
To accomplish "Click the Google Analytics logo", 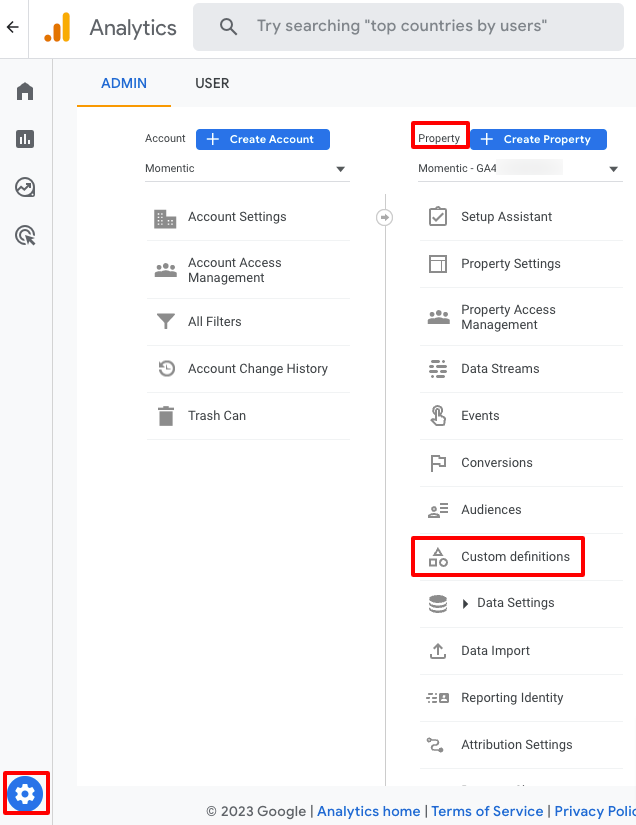I will (57, 27).
